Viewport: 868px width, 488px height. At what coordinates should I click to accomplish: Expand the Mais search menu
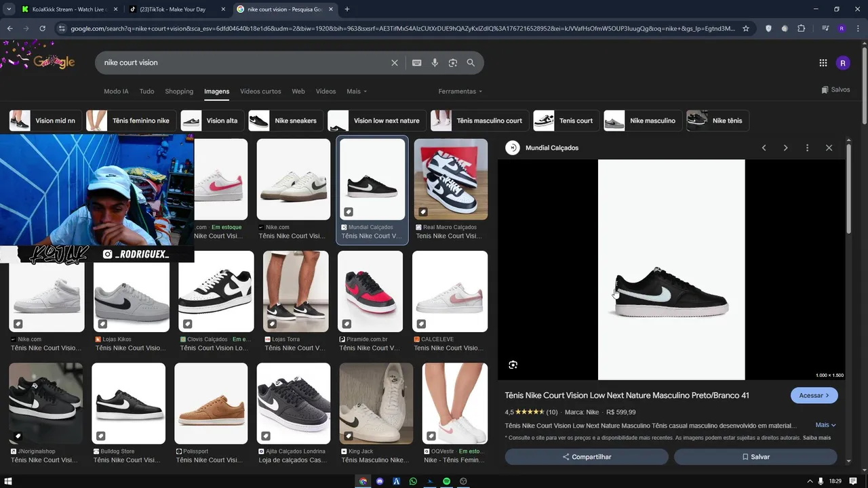click(357, 91)
